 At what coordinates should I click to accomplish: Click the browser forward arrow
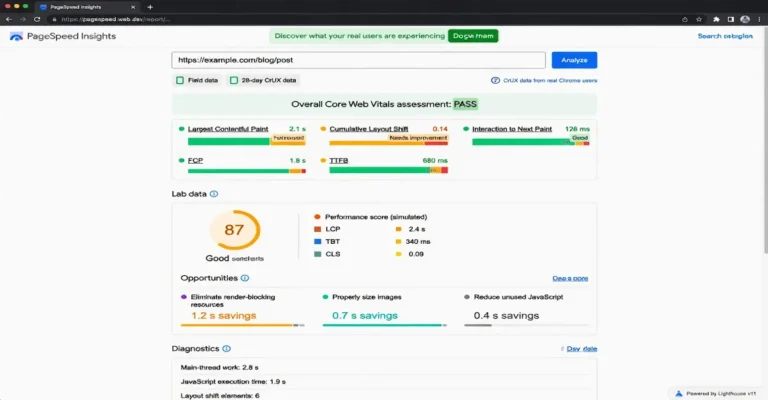[x=23, y=19]
